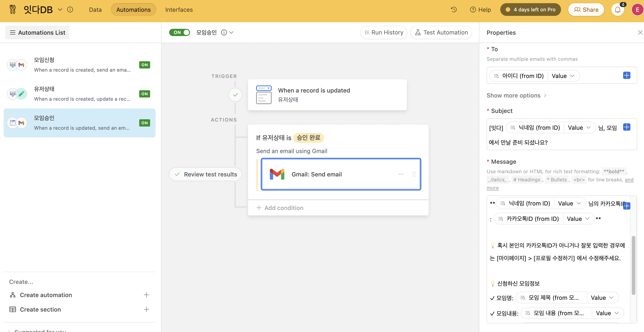Viewport: 644px width, 332px height.
Task: Switch to the Data tab
Action: coord(95,10)
